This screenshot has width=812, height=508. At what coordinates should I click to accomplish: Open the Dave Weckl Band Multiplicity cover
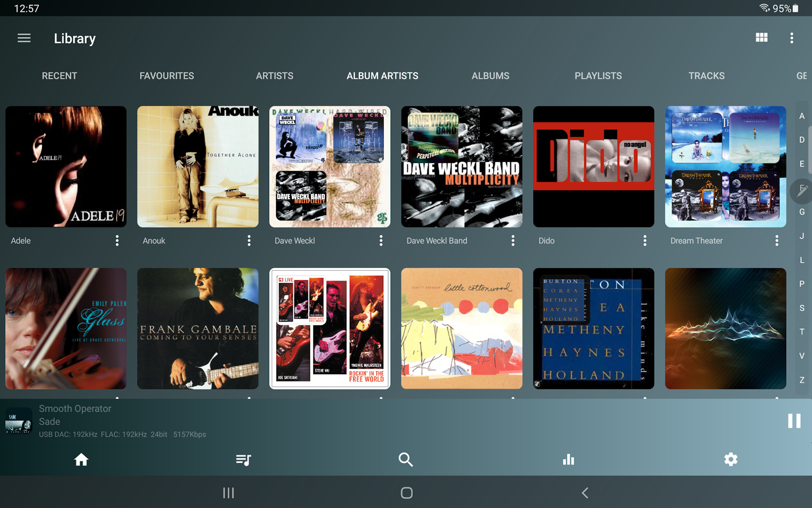(x=462, y=167)
